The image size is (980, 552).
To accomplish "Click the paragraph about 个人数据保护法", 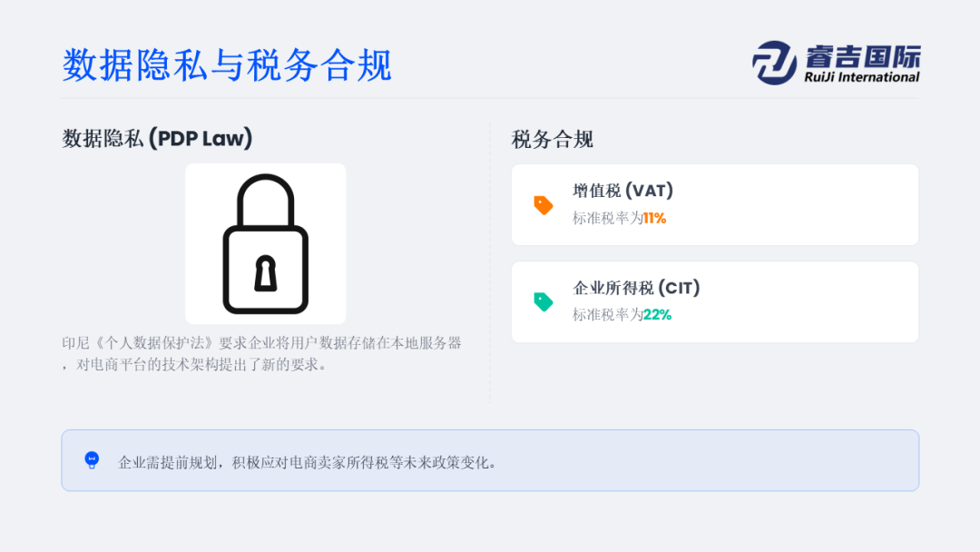I will coord(261,354).
